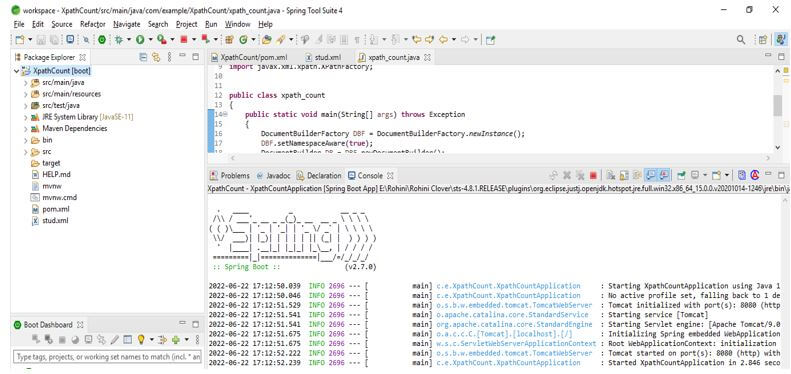
Task: Click the editor vertical scrollbar thumb
Action: [x=778, y=105]
